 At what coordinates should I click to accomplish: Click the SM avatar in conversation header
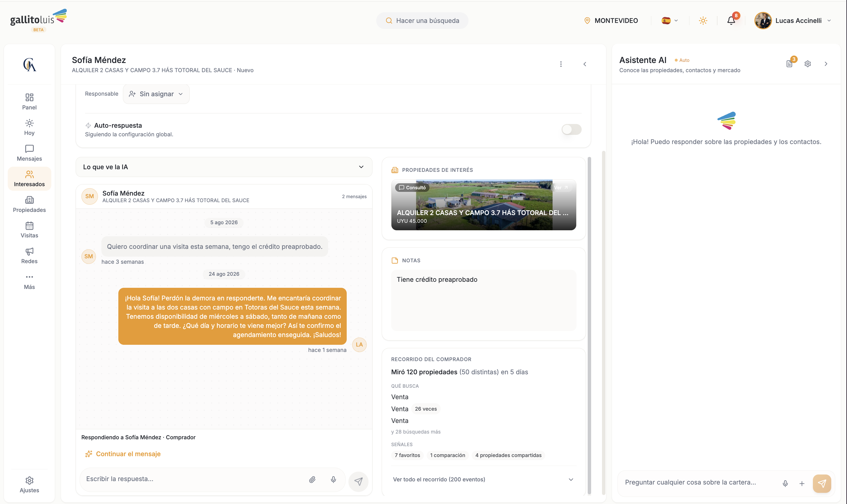[x=89, y=196]
